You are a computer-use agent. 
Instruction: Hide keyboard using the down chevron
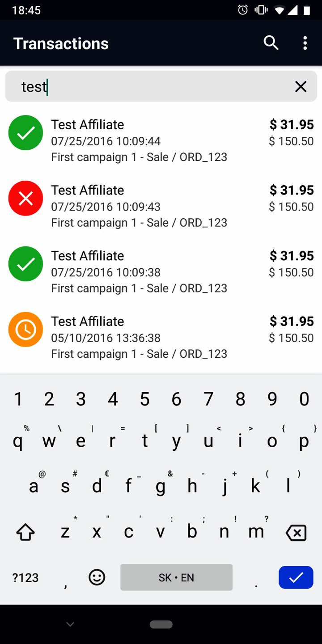tap(70, 624)
